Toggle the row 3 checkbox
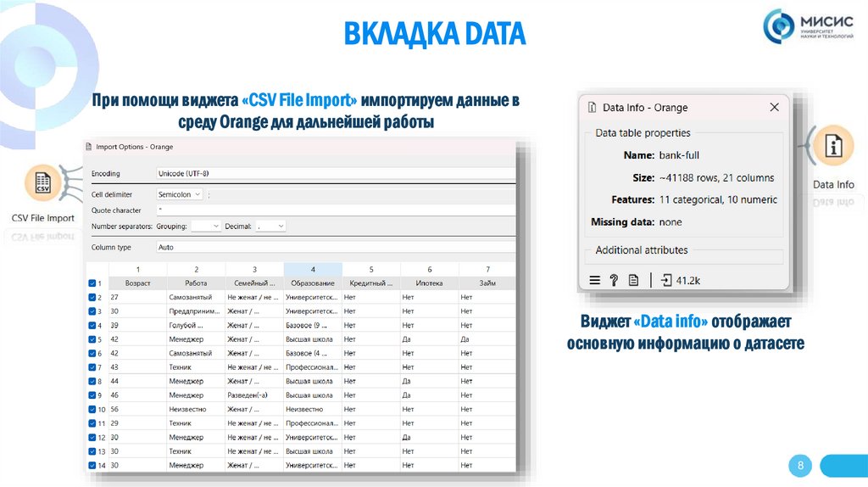This screenshot has height=487, width=868. [92, 311]
